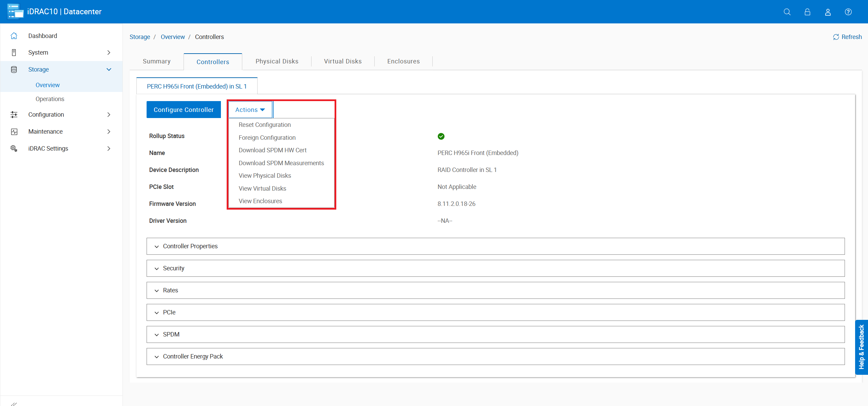Click the Configuration sliders icon in sidebar
The height and width of the screenshot is (406, 868).
pyautogui.click(x=14, y=115)
